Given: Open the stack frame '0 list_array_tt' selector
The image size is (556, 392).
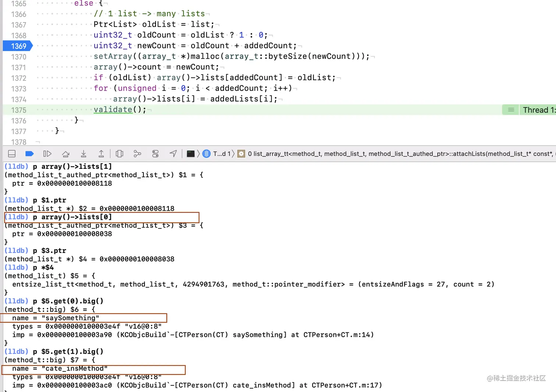Looking at the screenshot, I should coord(402,154).
